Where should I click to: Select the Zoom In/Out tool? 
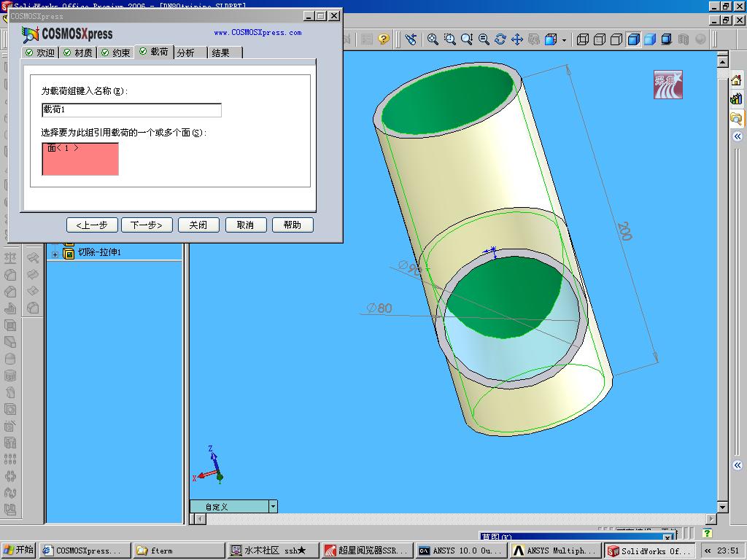[x=467, y=39]
